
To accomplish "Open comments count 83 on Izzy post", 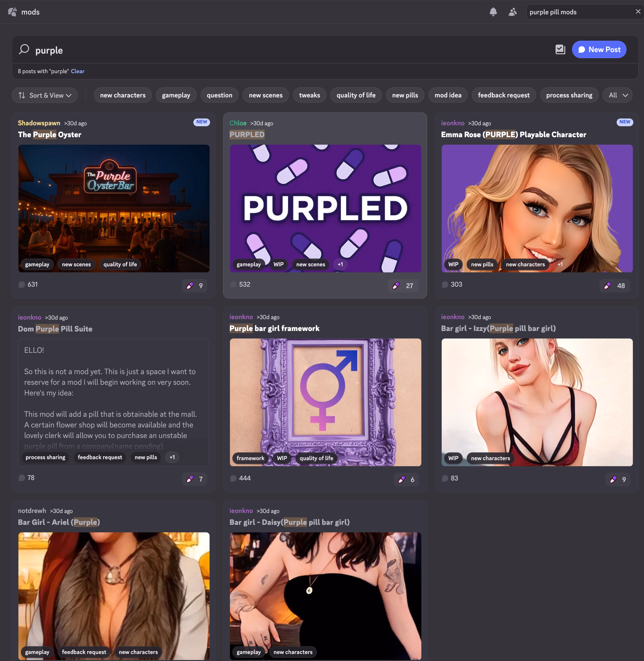I will pos(449,478).
